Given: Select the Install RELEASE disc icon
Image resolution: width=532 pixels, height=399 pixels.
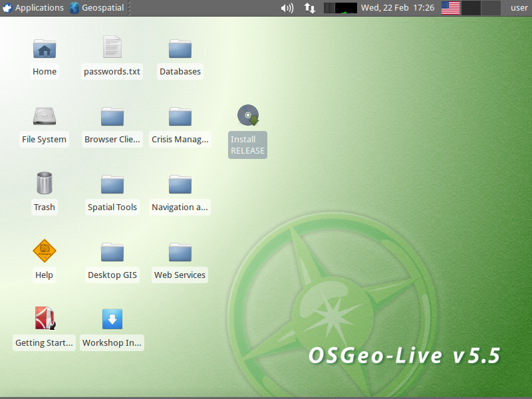Looking at the screenshot, I should pyautogui.click(x=248, y=115).
